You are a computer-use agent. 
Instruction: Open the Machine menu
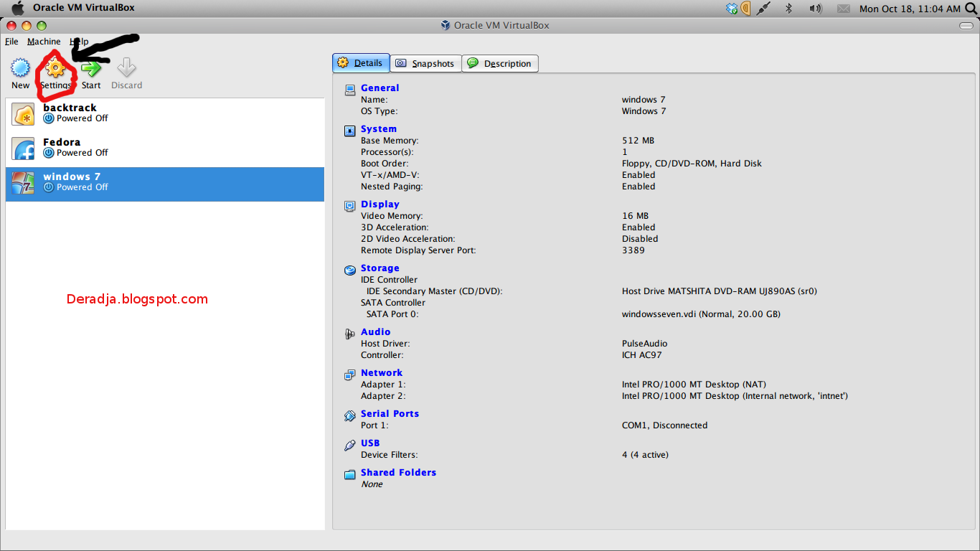[44, 42]
